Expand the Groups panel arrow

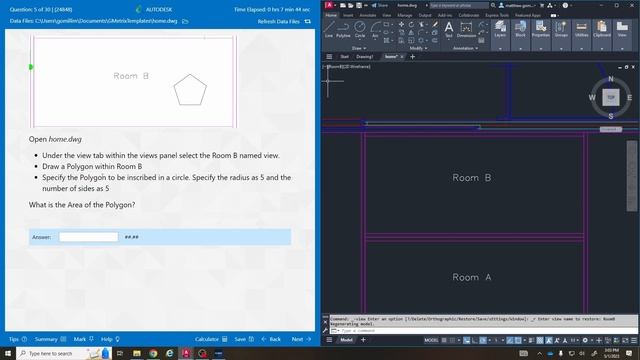tap(561, 49)
